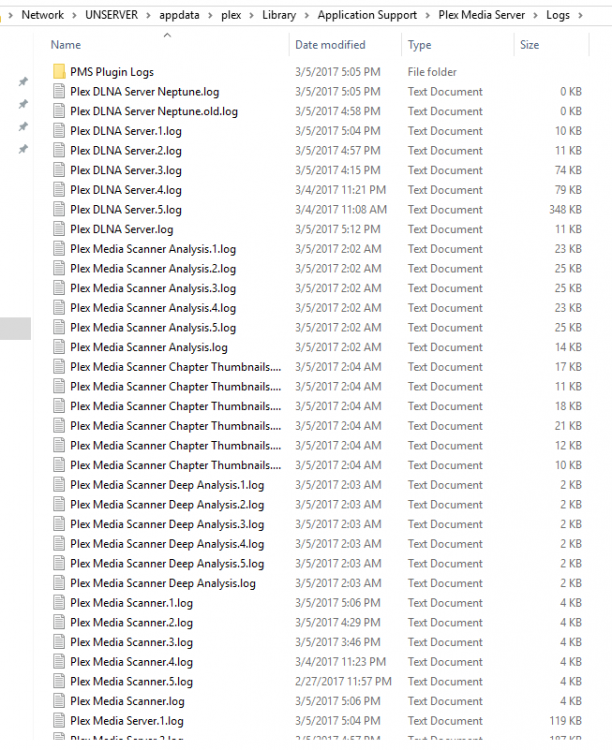Click the 2/27/2017 11:57 PM date cell
This screenshot has width=612, height=750.
point(343,681)
